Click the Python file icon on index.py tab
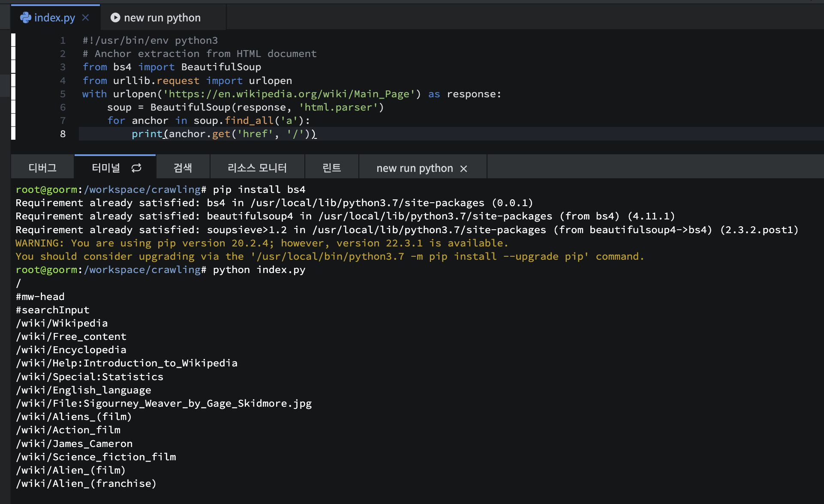824x504 pixels. coord(25,18)
